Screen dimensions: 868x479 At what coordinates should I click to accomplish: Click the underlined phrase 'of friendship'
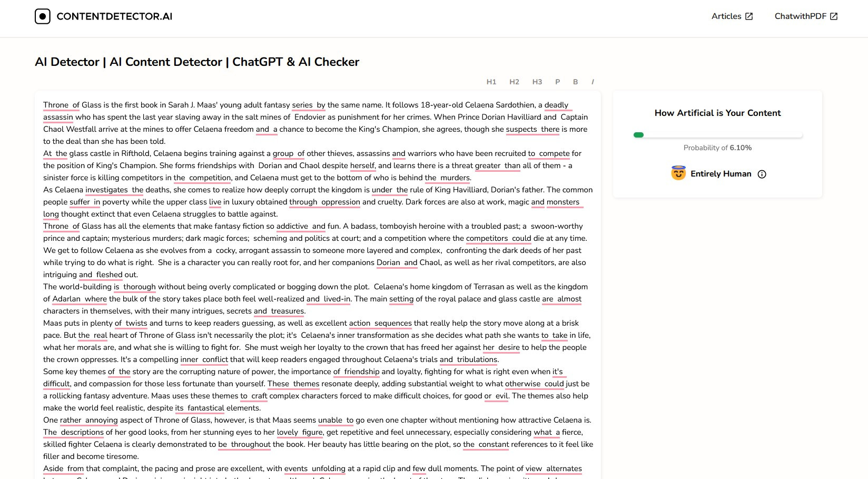[x=356, y=372]
